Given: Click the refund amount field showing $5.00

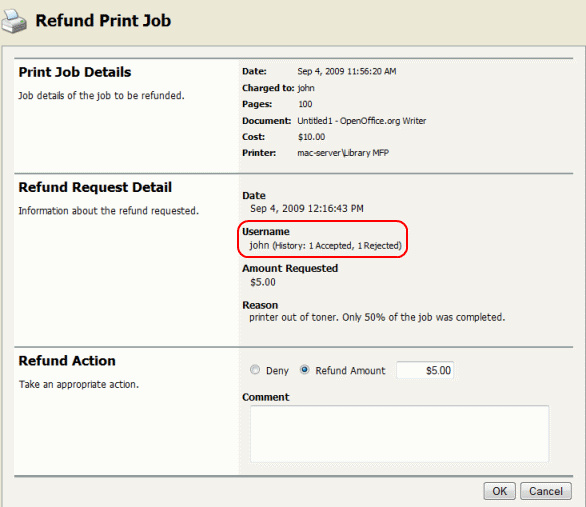Looking at the screenshot, I should point(425,370).
